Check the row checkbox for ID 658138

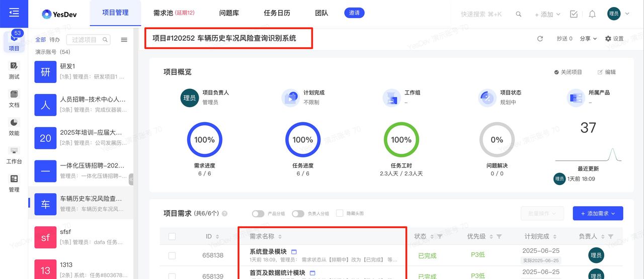172,255
